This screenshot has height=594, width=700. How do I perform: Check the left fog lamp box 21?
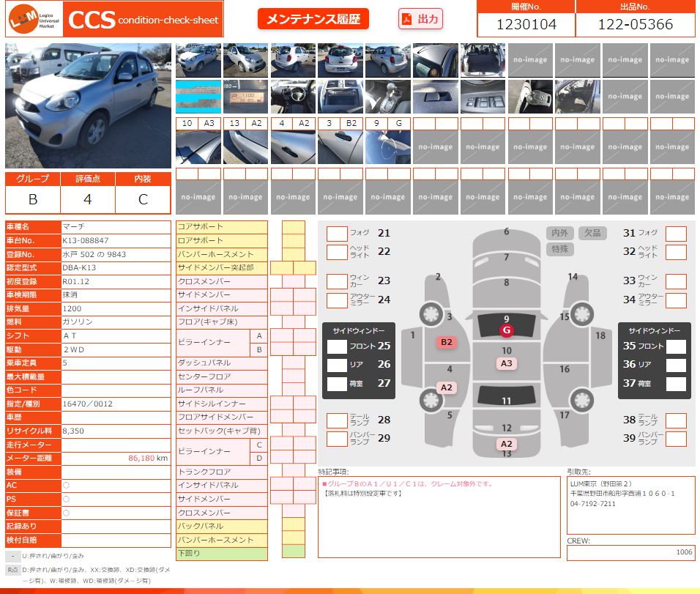pos(337,234)
